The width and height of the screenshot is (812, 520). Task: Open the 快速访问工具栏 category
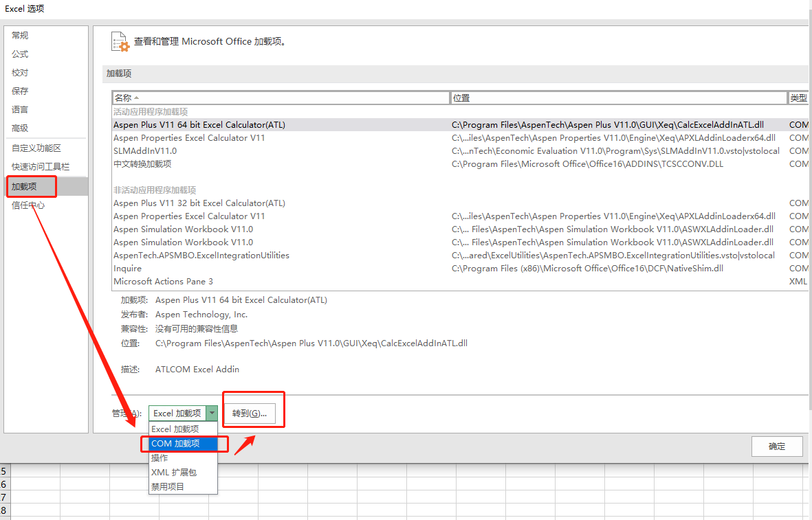tap(46, 167)
